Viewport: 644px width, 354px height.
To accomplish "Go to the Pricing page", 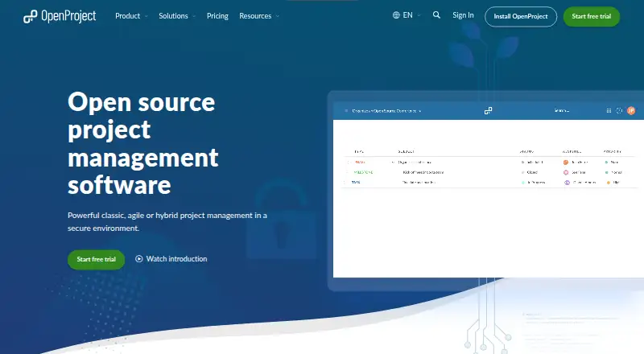I will (217, 16).
